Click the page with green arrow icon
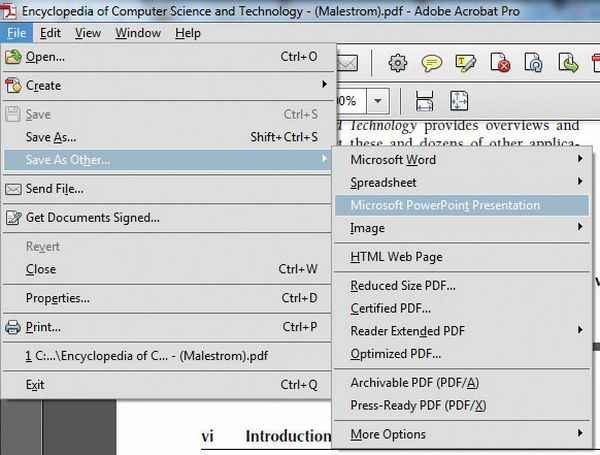Screen dimensions: 600x455 click(568, 62)
